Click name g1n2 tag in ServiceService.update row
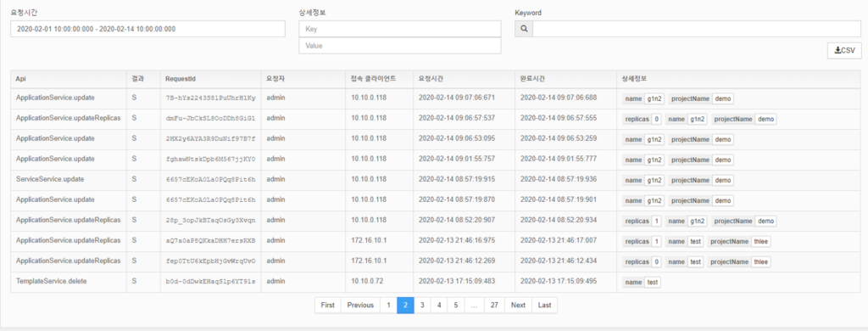This screenshot has height=331, width=868. [x=643, y=180]
